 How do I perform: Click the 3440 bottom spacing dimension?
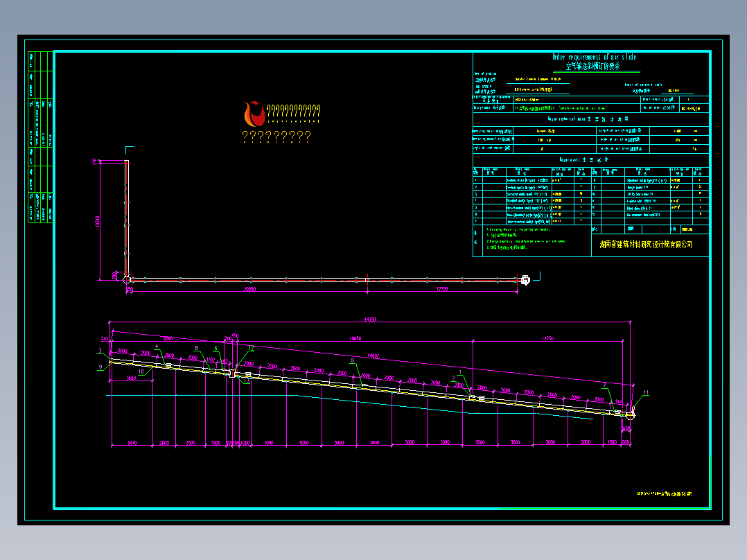132,443
